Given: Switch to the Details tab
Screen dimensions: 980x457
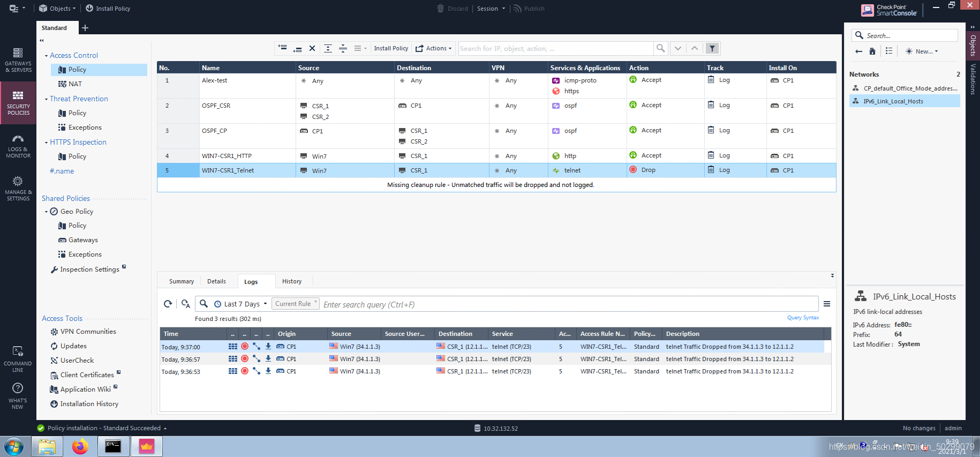Looking at the screenshot, I should click(x=216, y=281).
